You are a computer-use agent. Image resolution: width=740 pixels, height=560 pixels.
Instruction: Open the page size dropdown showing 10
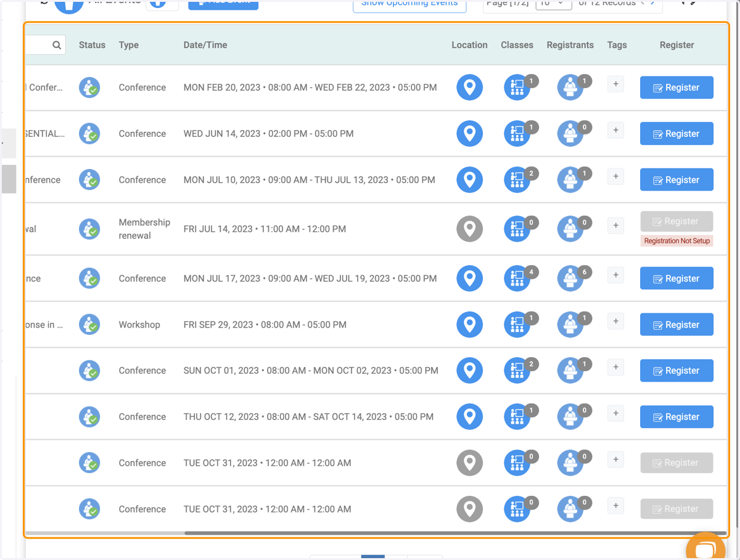pyautogui.click(x=553, y=4)
